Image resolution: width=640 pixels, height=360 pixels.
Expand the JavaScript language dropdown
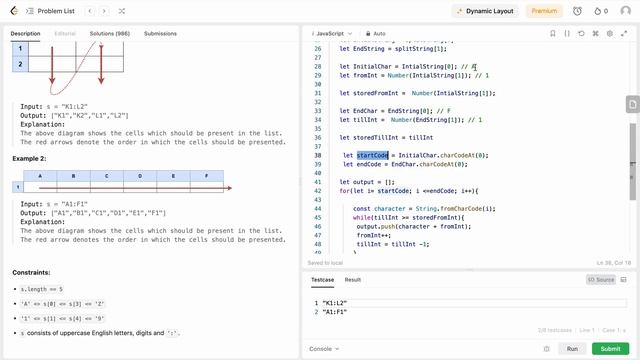(331, 33)
